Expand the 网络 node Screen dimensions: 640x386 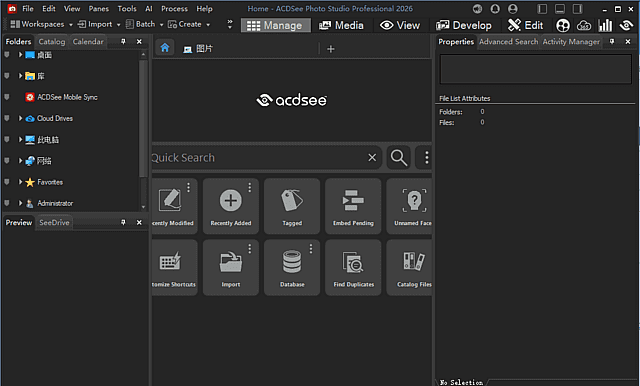(x=20, y=161)
